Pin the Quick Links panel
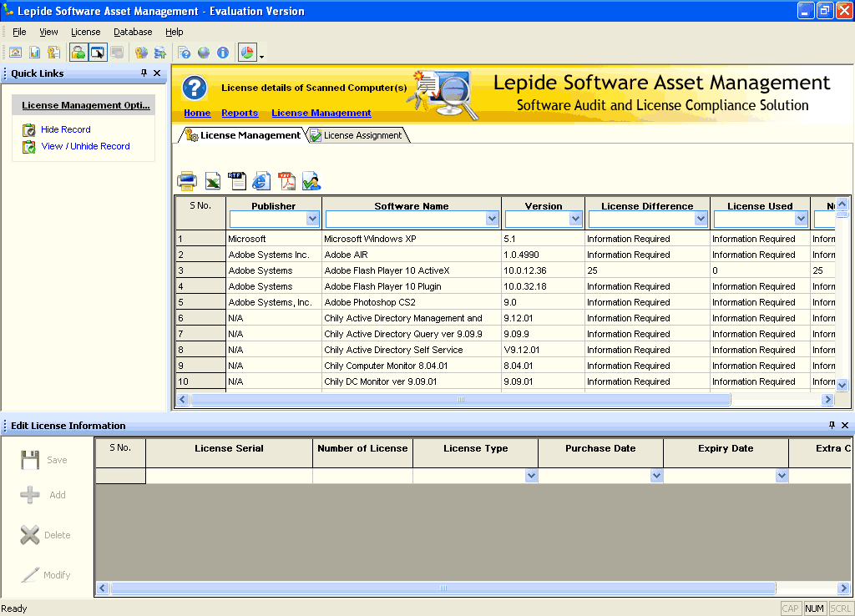The height and width of the screenshot is (616, 855). pos(144,73)
